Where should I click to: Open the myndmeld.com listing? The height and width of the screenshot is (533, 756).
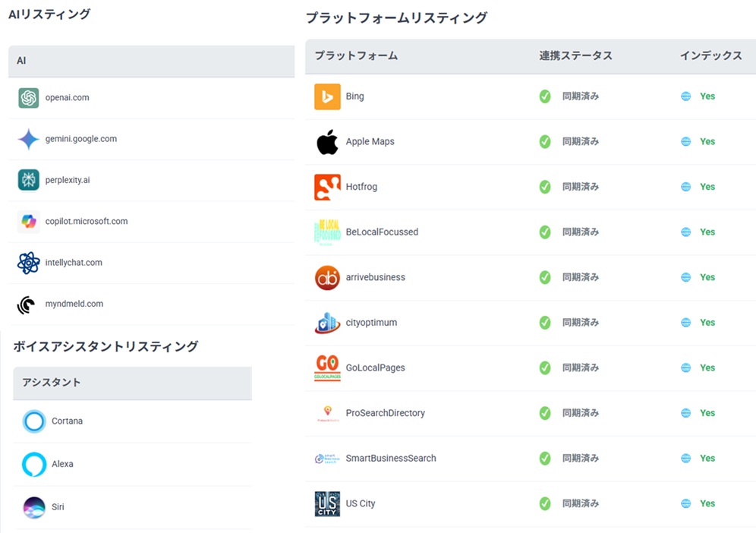pyautogui.click(x=74, y=304)
